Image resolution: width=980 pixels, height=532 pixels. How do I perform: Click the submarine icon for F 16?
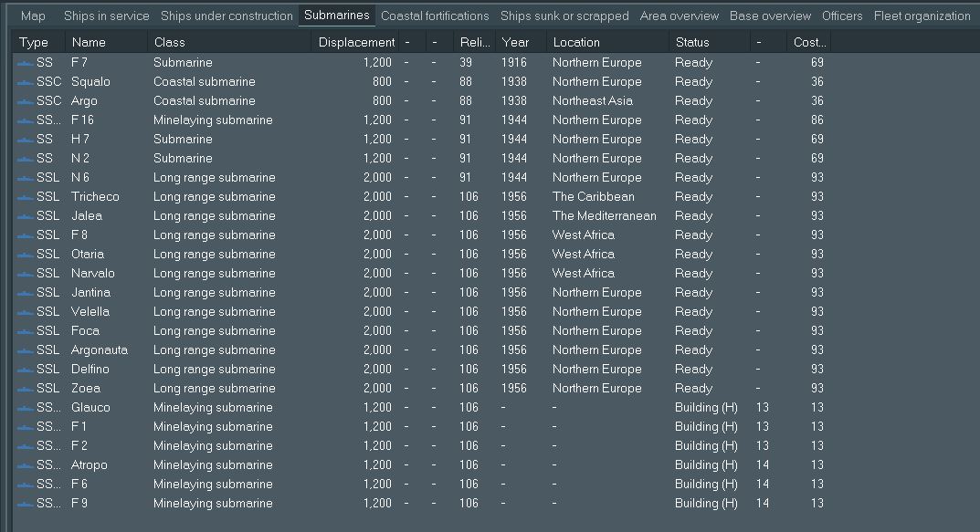point(25,120)
